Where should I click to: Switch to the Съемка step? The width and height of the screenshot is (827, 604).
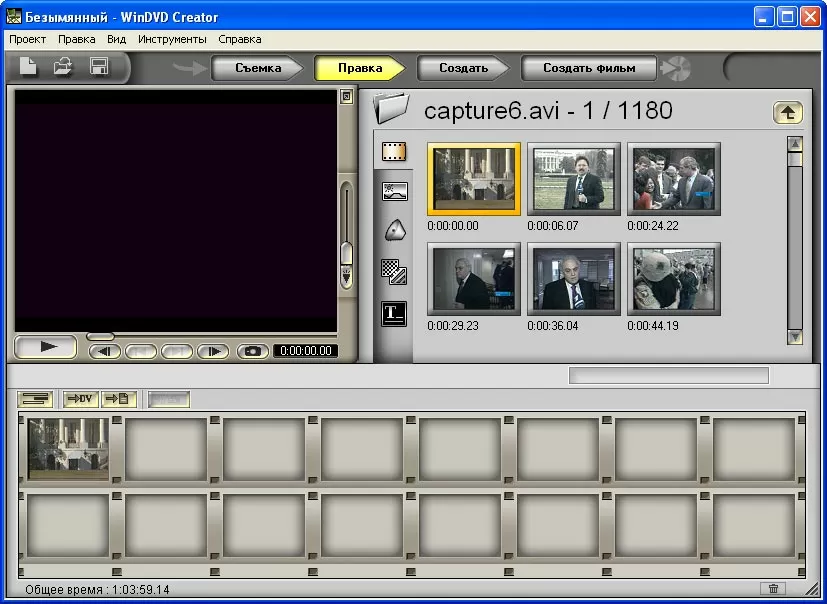258,68
